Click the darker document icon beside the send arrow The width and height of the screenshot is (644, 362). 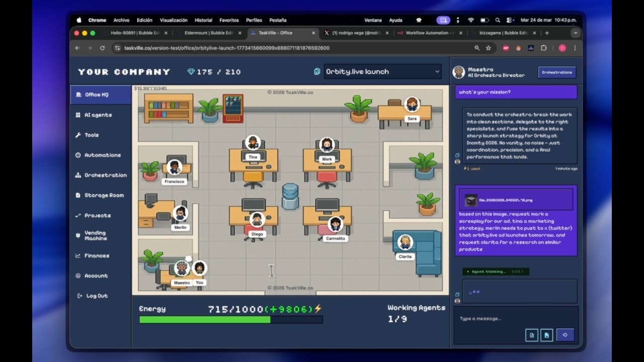pyautogui.click(x=547, y=335)
